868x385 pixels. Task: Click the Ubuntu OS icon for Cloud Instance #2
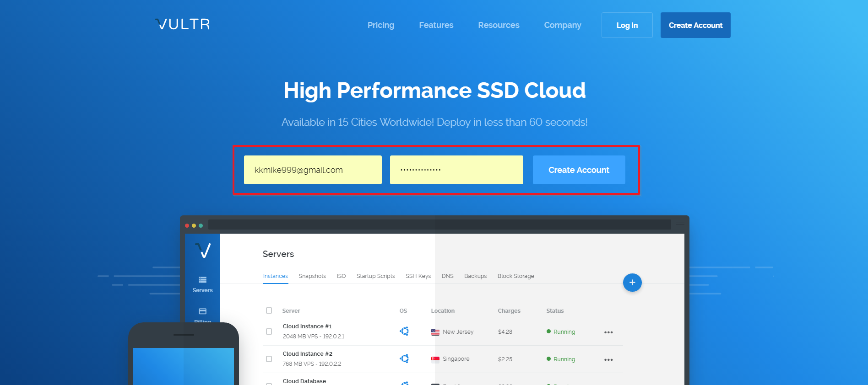pos(404,358)
